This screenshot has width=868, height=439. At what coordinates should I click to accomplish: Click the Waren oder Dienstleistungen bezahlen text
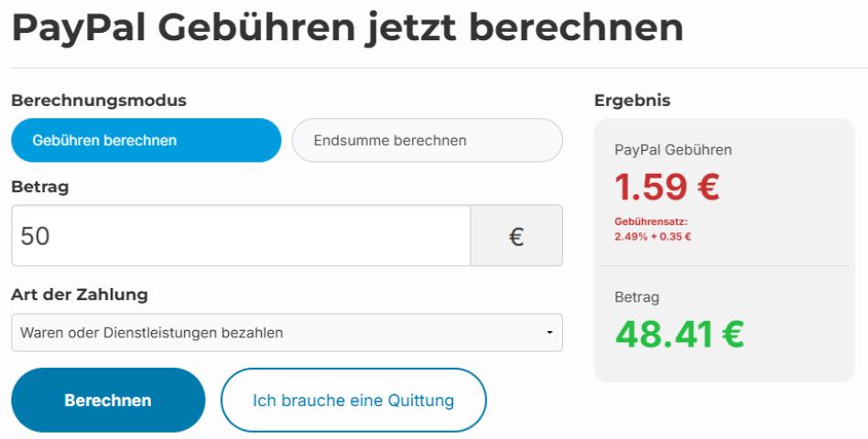(152, 333)
